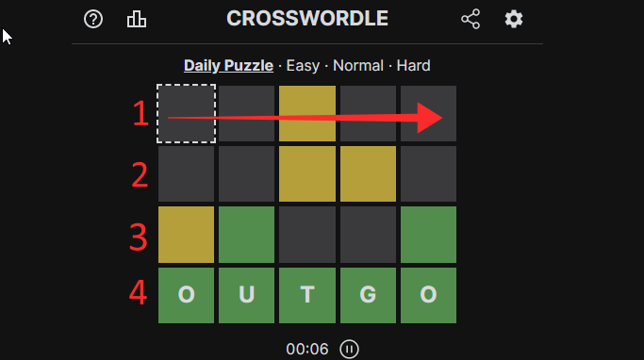Image resolution: width=644 pixels, height=360 pixels.
Task: Click the green U tile in row 4
Action: [x=246, y=295]
